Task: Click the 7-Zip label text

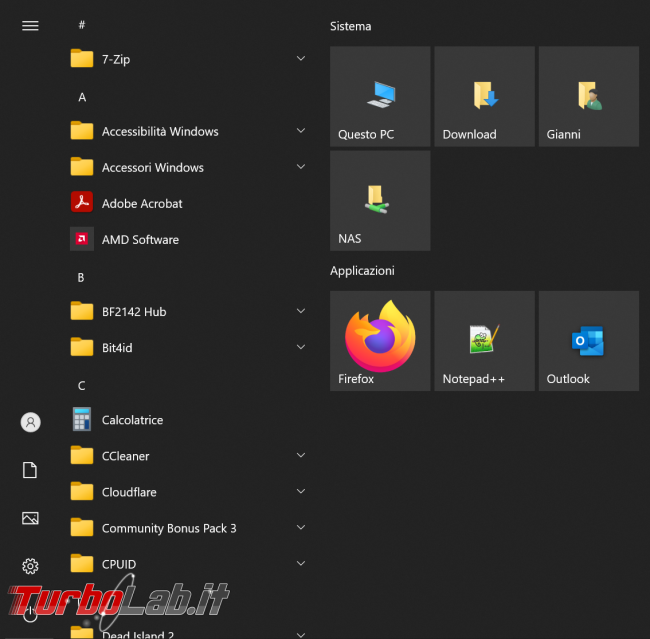Action: [116, 60]
